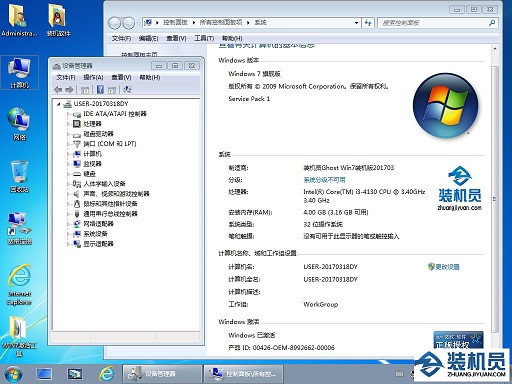Click the product ID 00426-OEM-8992662-00006 text
This screenshot has width=512, height=384.
tap(293, 348)
